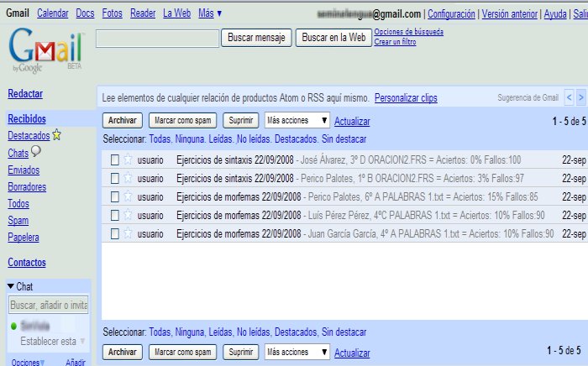Viewport: 588px width, 366px height.
Task: Click Crear un filtro link
Action: [x=396, y=42]
